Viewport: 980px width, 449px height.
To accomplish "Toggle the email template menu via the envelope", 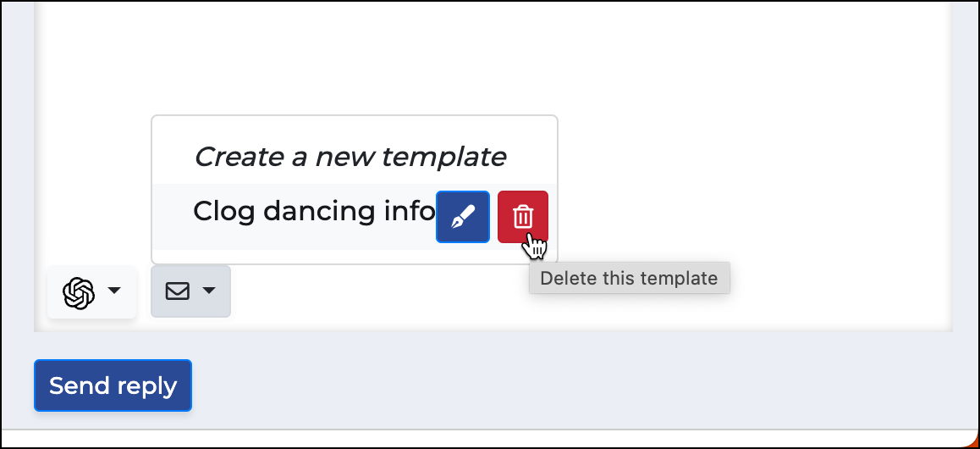I will (x=190, y=291).
